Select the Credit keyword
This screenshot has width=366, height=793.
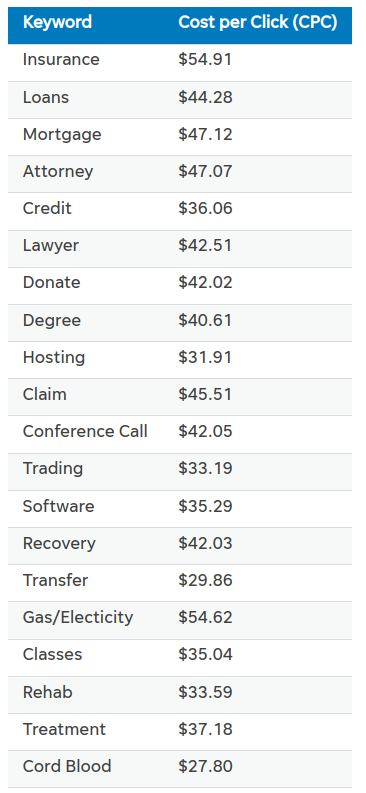(x=48, y=208)
